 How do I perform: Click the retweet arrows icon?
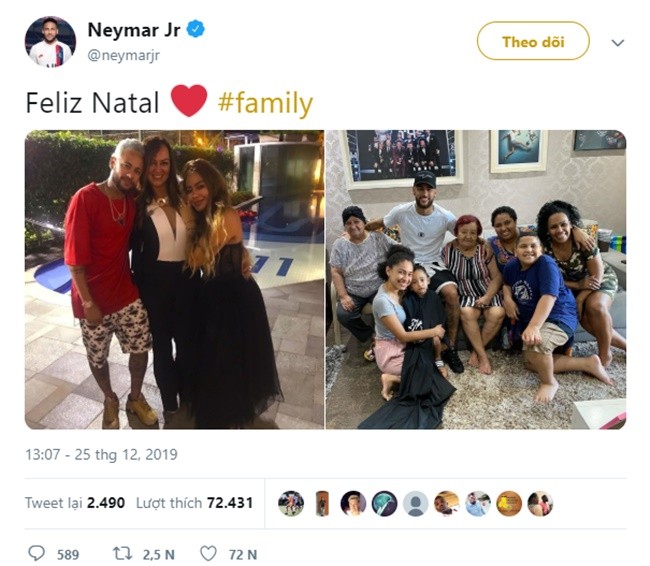(x=123, y=553)
